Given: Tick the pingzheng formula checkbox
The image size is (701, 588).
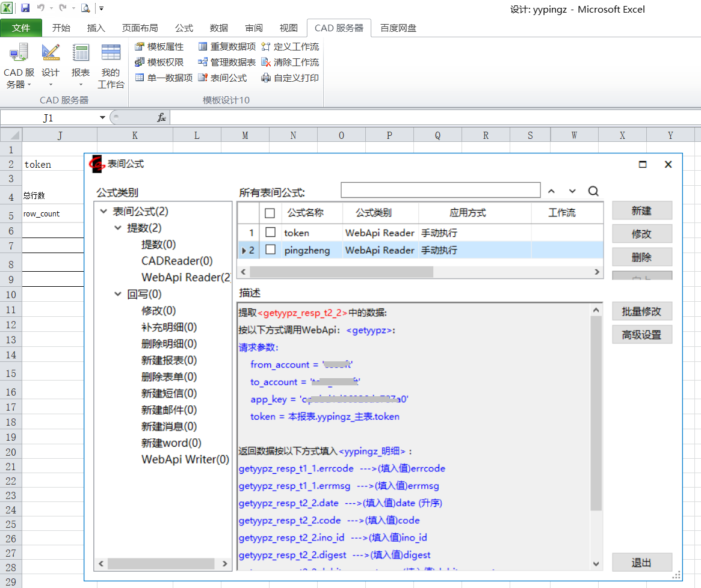Looking at the screenshot, I should [271, 250].
